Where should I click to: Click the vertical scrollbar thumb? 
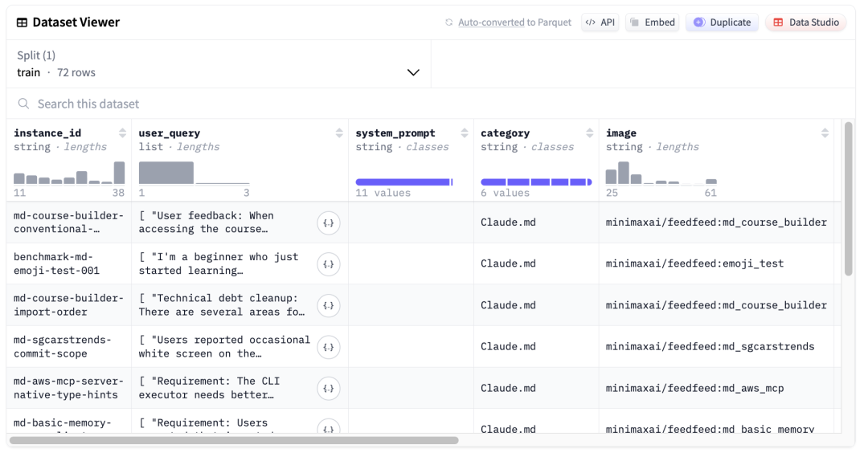848,199
